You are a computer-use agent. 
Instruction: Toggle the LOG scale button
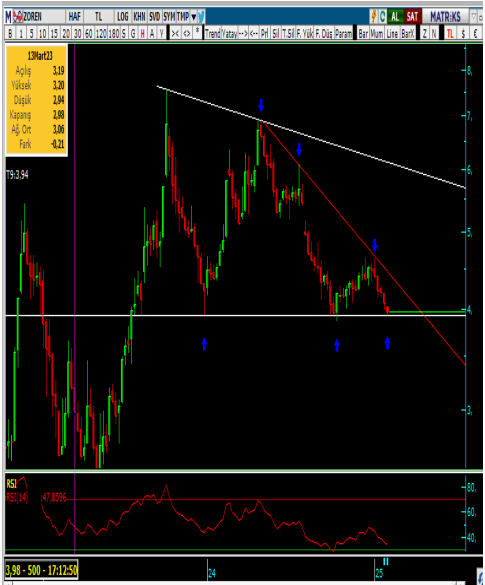point(122,16)
